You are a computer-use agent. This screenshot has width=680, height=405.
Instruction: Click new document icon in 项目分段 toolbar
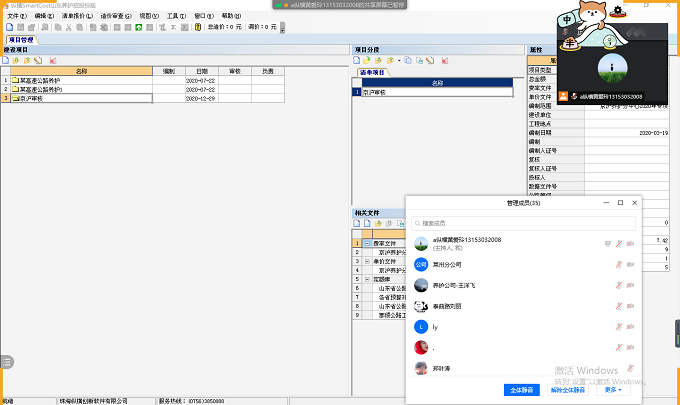pyautogui.click(x=358, y=60)
